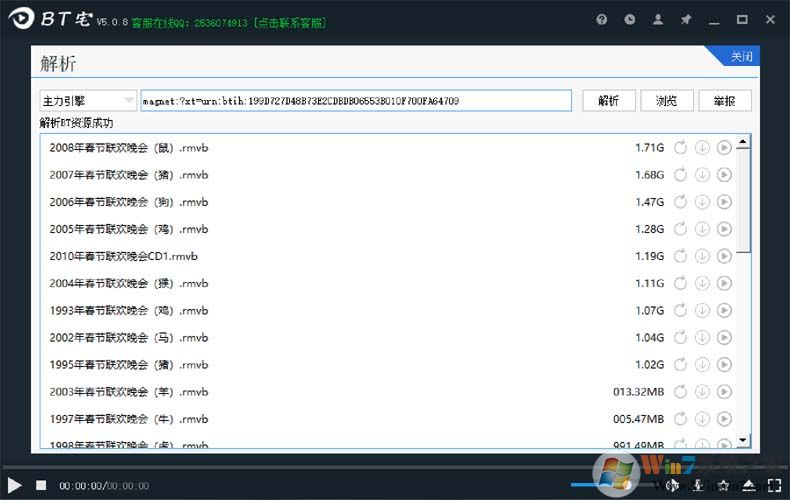Screen dimensions: 790x500
Task: Play the 2006年春节联欢晚会 (狗) file
Action: point(724,202)
